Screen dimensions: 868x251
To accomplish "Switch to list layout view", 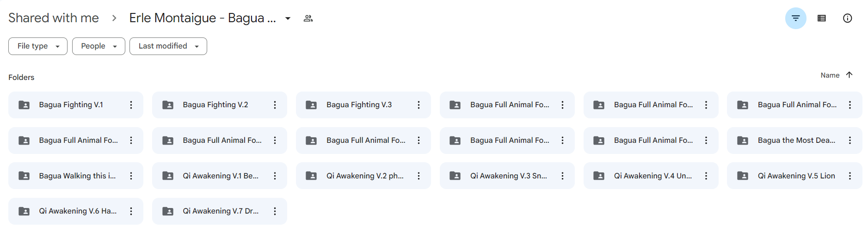I will [822, 18].
